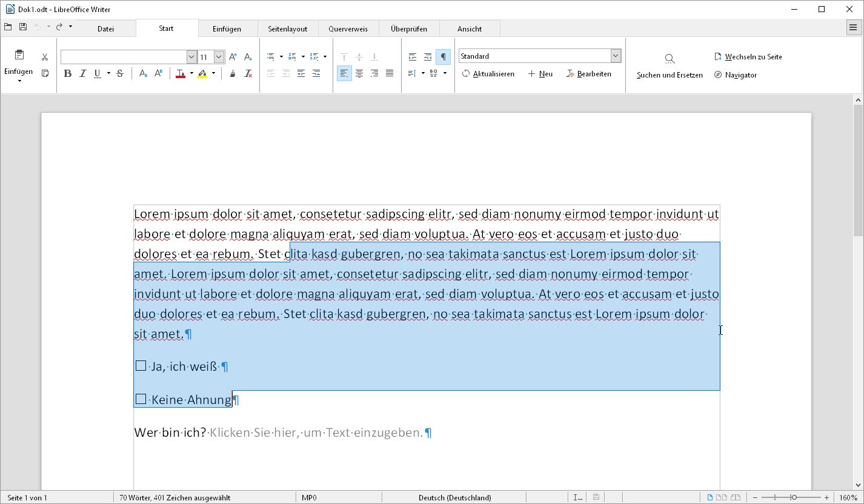Click the 'Klicken Sie hier, um Text einzugeben' placeholder
The image size is (864, 504).
point(316,433)
